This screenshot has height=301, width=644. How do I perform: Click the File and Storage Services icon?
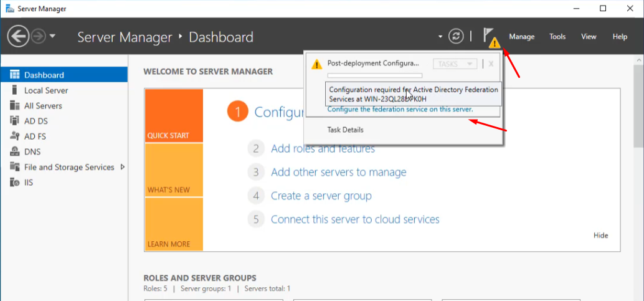(15, 166)
